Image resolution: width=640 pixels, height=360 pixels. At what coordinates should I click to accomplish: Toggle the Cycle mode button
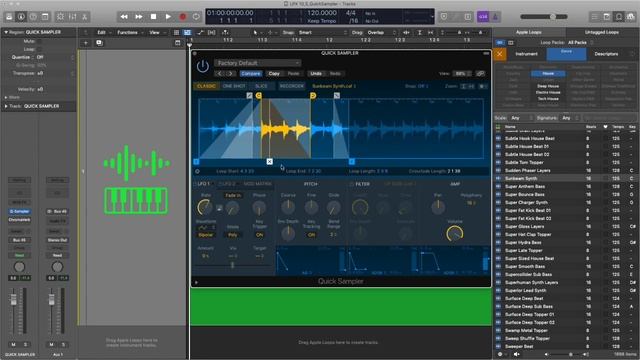coord(196,17)
